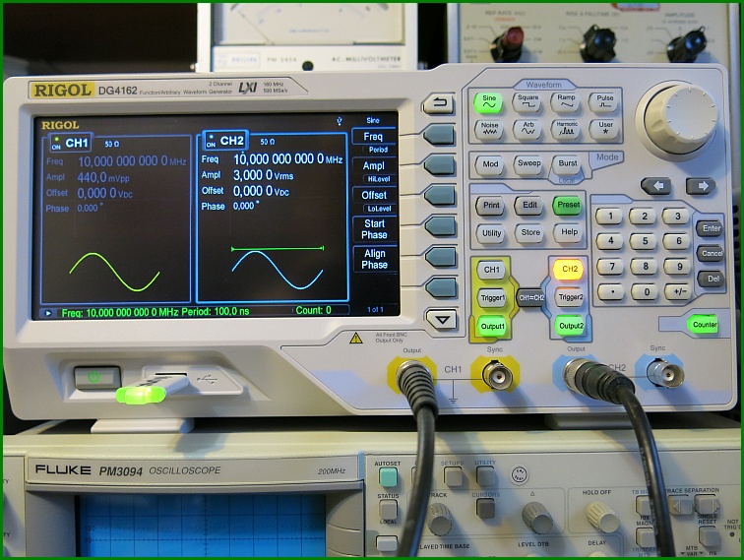Select the Noise waveform button
Viewport: 744px width, 560px height.
(x=489, y=129)
